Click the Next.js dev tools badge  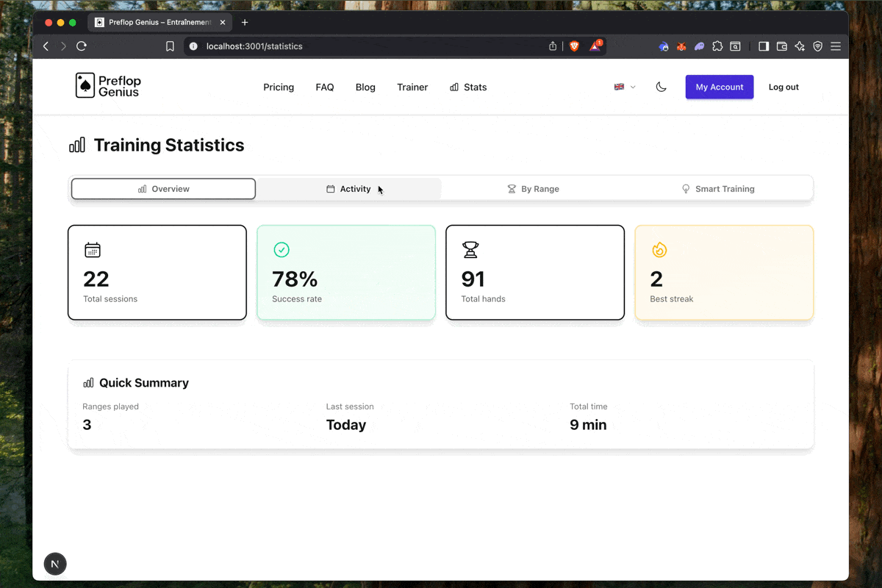[x=55, y=564]
